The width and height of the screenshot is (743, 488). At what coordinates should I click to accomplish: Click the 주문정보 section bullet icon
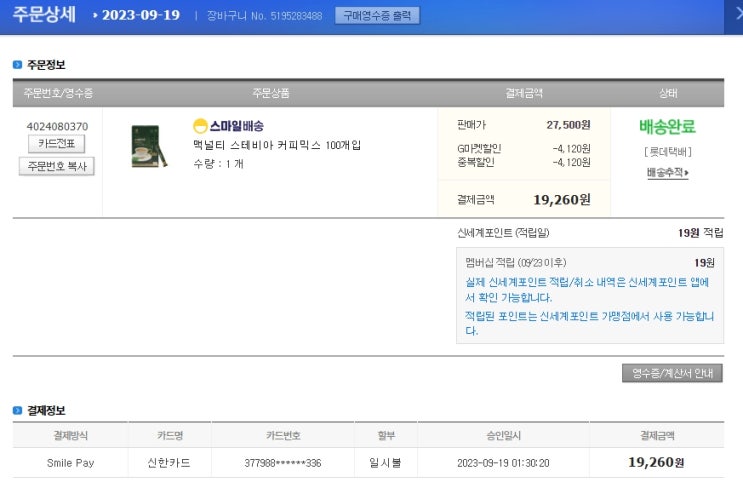18,64
